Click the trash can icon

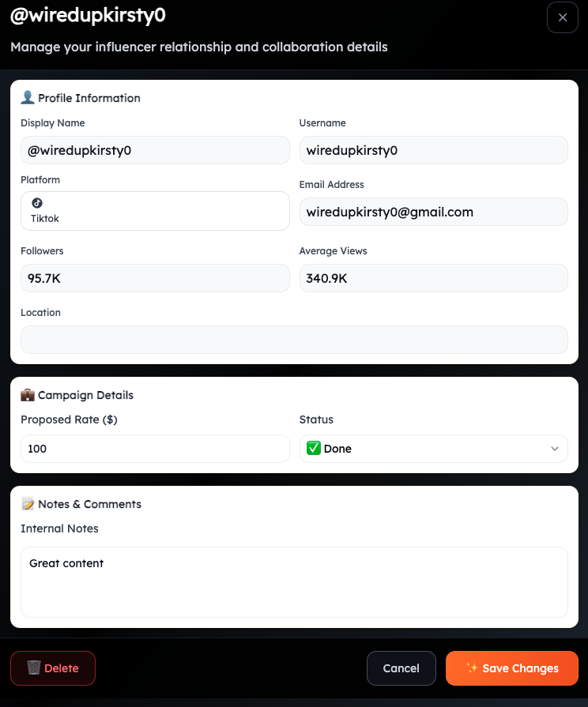(x=33, y=668)
